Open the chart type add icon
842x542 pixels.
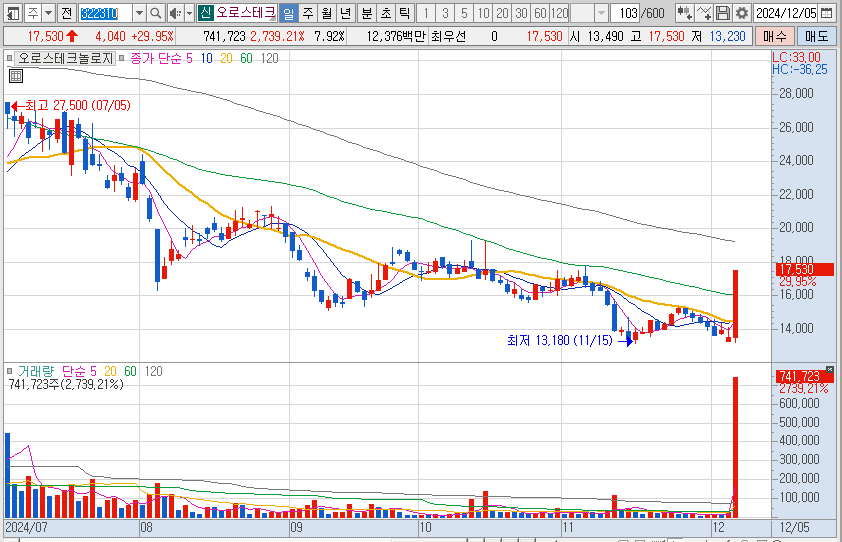684,13
